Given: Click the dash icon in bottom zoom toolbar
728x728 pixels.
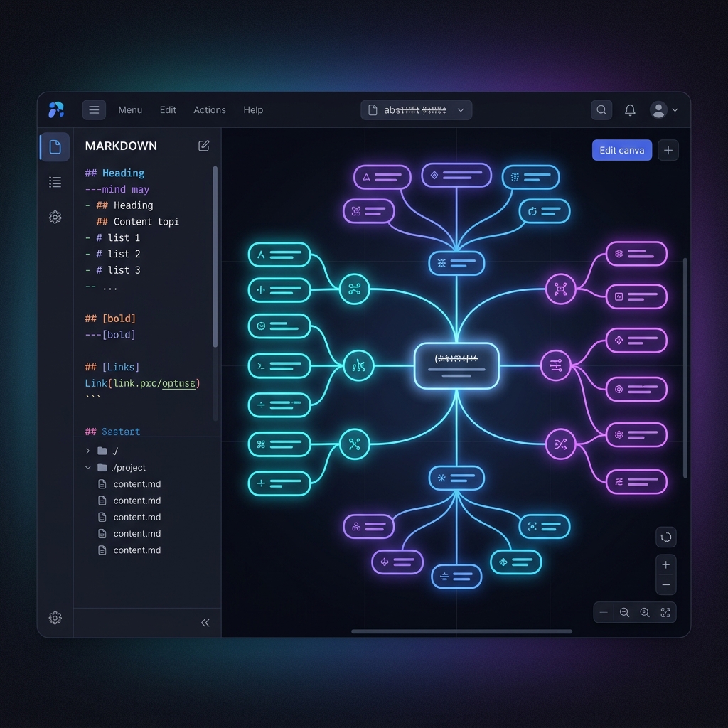Looking at the screenshot, I should coord(604,612).
